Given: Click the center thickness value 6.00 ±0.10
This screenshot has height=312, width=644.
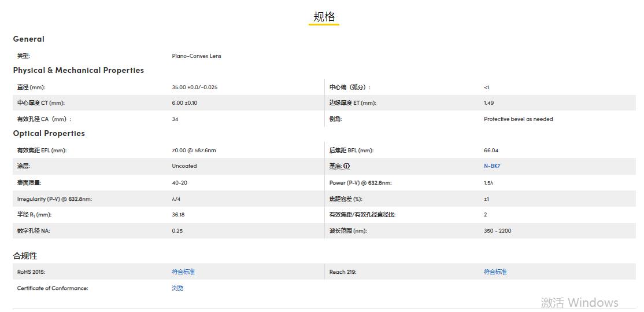Looking at the screenshot, I should tap(184, 103).
